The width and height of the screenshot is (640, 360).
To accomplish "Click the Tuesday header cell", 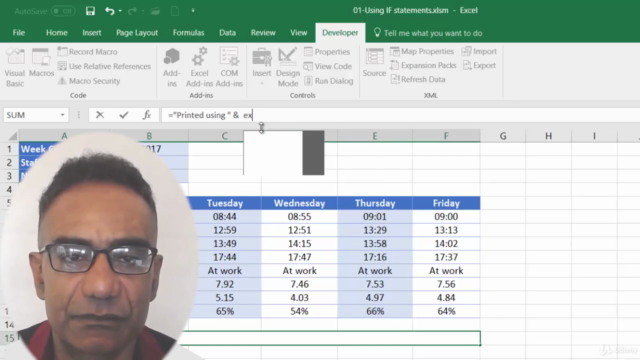I will pos(225,203).
